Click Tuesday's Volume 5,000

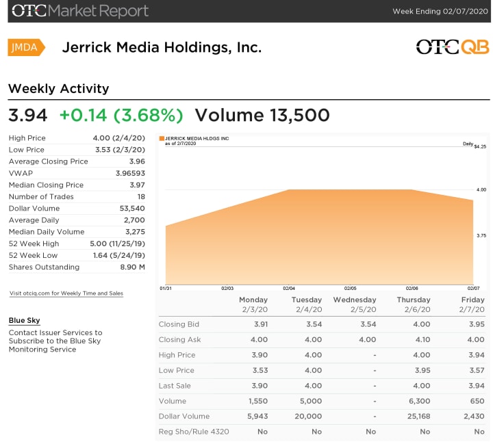[x=311, y=401]
